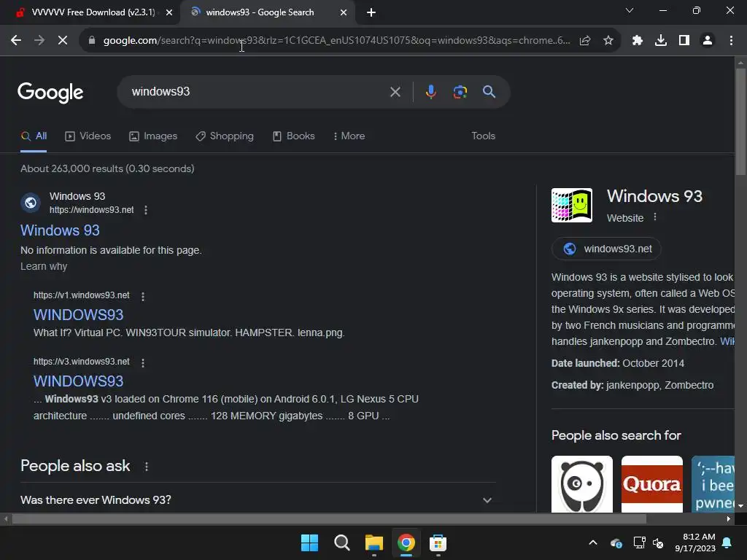Open the clock showing 8:12 AM
This screenshot has width=747, height=560.
pyautogui.click(x=695, y=542)
